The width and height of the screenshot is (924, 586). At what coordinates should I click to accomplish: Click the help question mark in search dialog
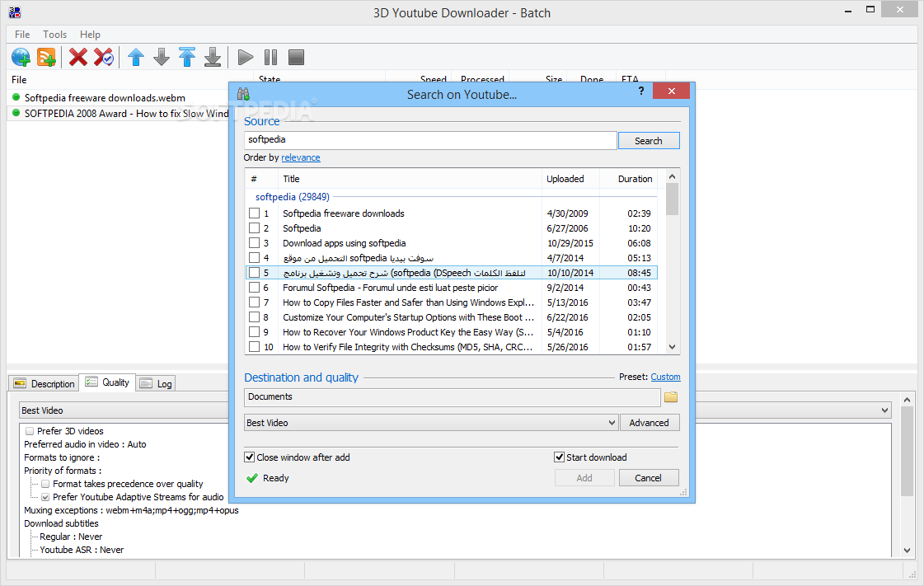pos(641,91)
